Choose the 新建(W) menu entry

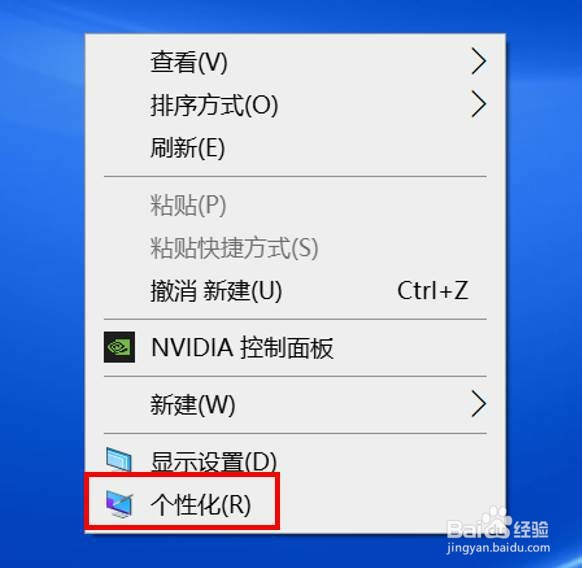(x=295, y=404)
